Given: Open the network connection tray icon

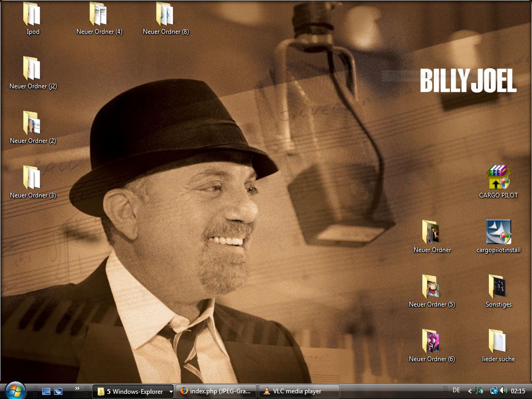Looking at the screenshot, I should coord(494,391).
